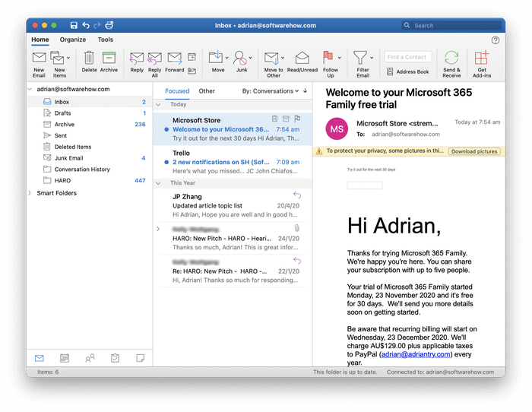Open the By: Conversations sort dropdown
This screenshot has width=532, height=412.
click(271, 91)
